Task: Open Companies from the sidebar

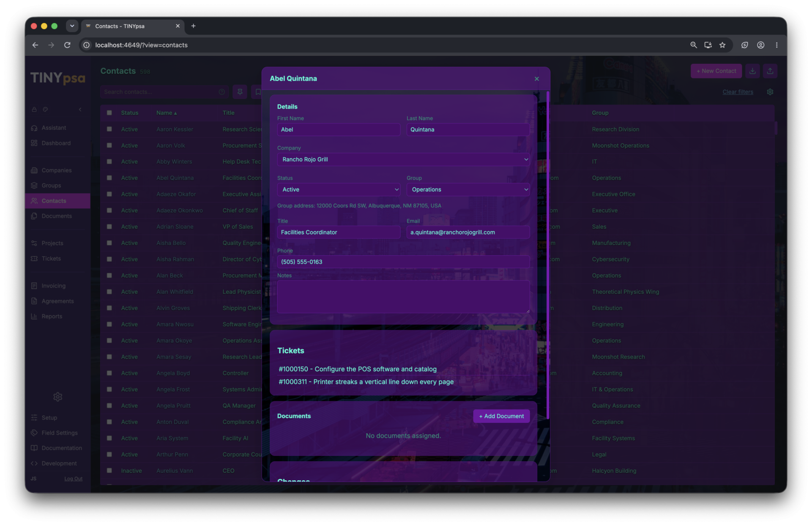Action: (56, 170)
